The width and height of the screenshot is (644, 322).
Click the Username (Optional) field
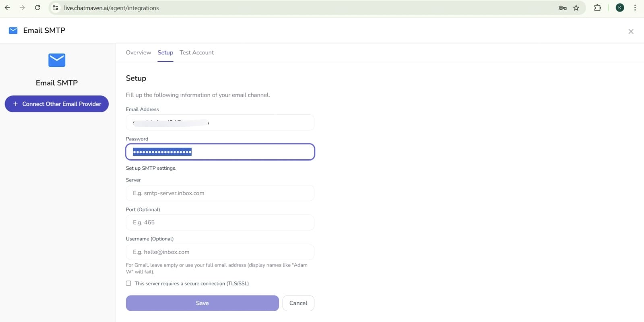tap(220, 252)
